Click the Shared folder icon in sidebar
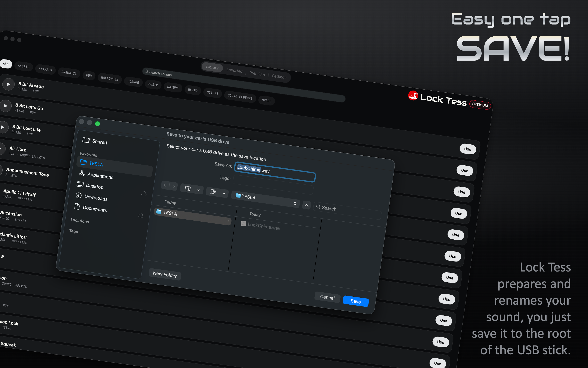This screenshot has height=368, width=588. (86, 140)
